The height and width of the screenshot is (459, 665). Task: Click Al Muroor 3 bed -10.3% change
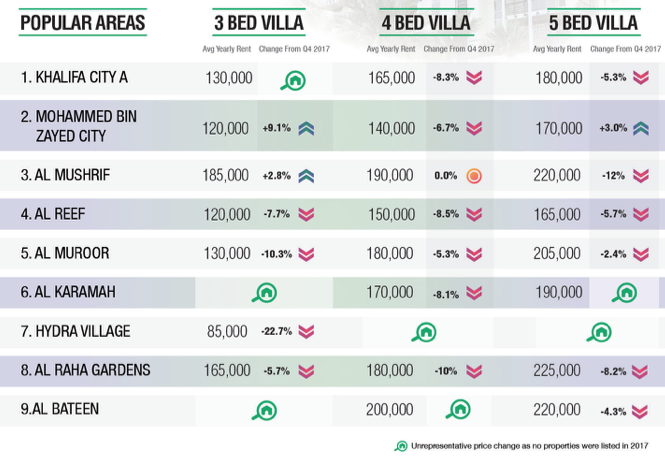point(277,254)
